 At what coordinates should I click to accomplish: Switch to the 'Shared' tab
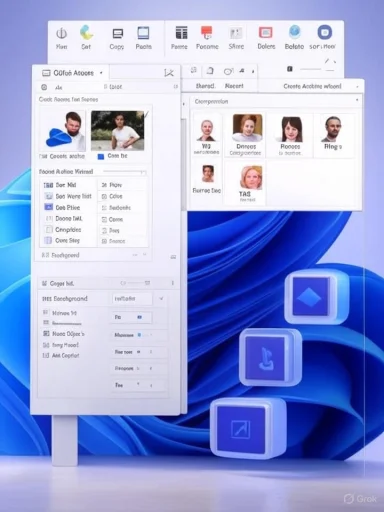pyautogui.click(x=205, y=86)
